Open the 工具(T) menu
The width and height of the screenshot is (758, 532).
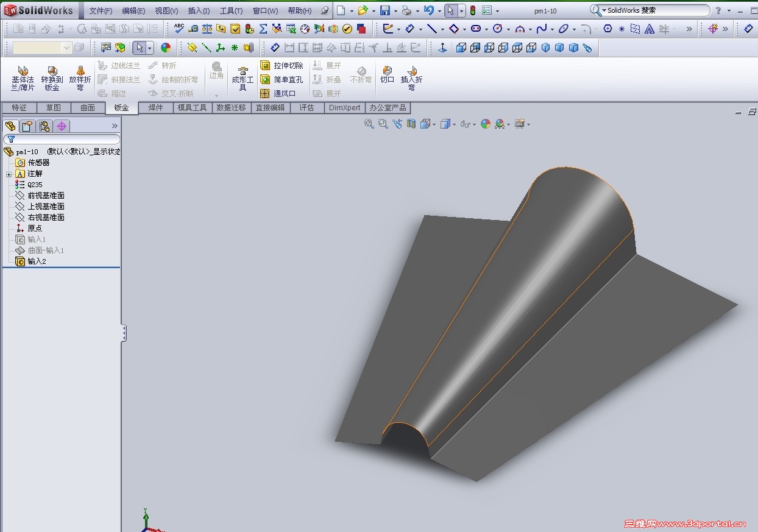click(x=231, y=11)
